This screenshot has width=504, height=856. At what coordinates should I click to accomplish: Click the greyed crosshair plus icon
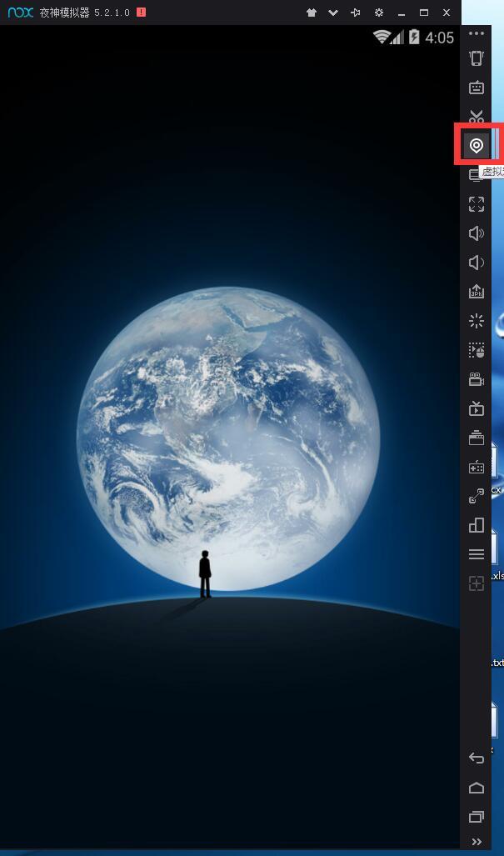pyautogui.click(x=477, y=583)
